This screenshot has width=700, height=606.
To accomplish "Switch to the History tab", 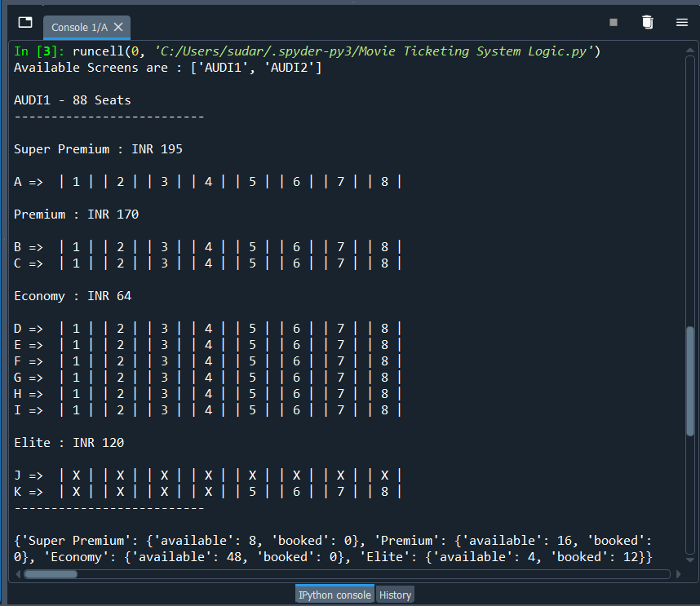I will click(x=395, y=595).
